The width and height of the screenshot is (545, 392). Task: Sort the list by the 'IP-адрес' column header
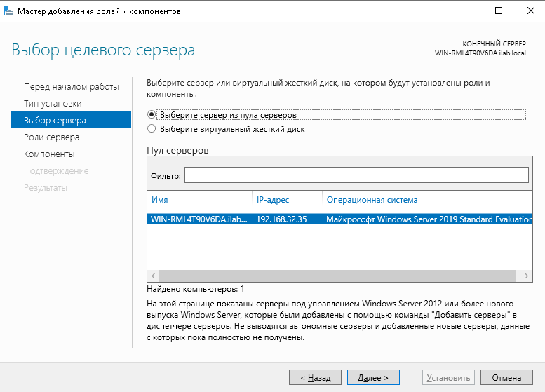click(286, 200)
